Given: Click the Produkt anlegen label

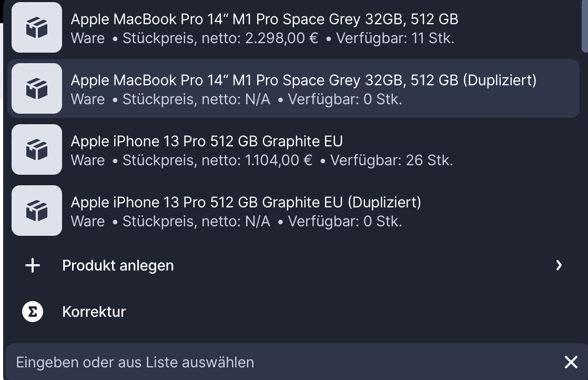Looking at the screenshot, I should coord(118,265).
